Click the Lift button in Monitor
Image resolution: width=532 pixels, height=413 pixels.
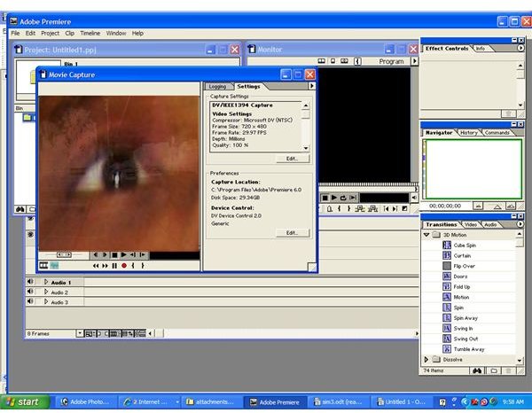point(360,209)
